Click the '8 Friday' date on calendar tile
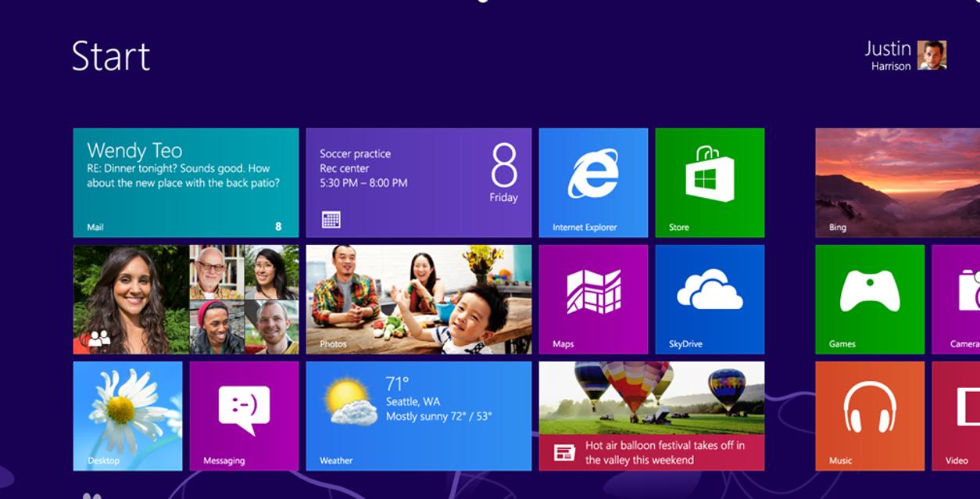The image size is (980, 499). 504,174
